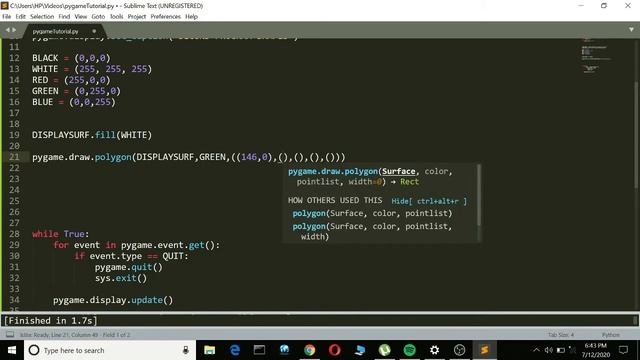Open the Tools menu
The width and height of the screenshot is (640, 360).
pyautogui.click(x=116, y=17)
